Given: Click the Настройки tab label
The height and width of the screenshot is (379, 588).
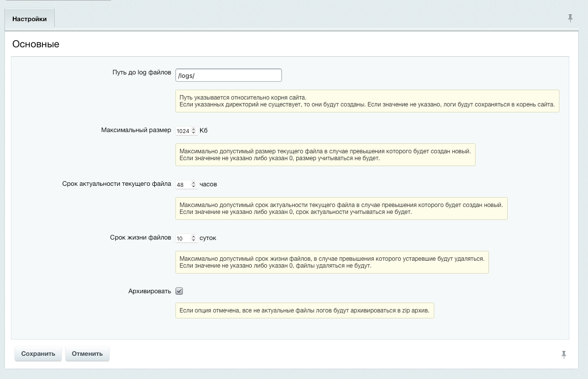Looking at the screenshot, I should [29, 18].
